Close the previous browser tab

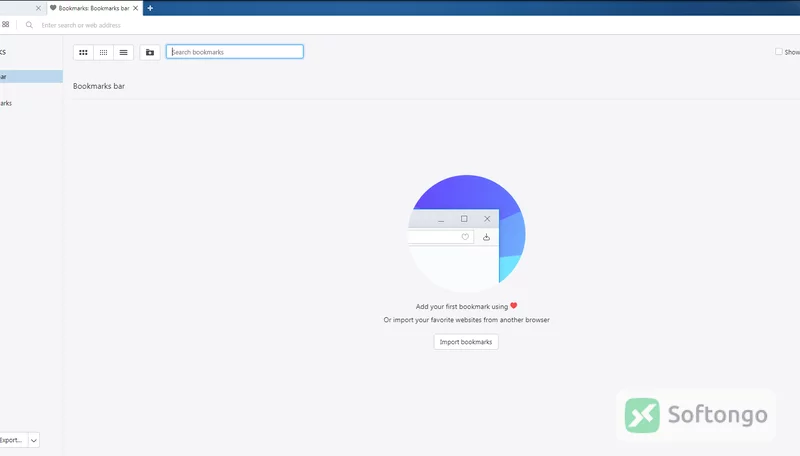38,8
